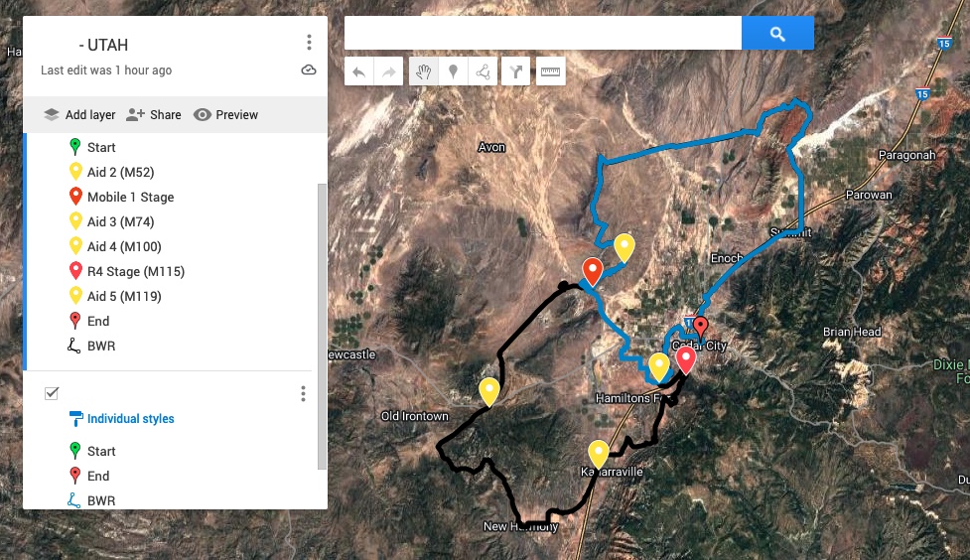Screen dimensions: 970x560
Task: Select the Draw a line tool
Action: pyautogui.click(x=483, y=71)
